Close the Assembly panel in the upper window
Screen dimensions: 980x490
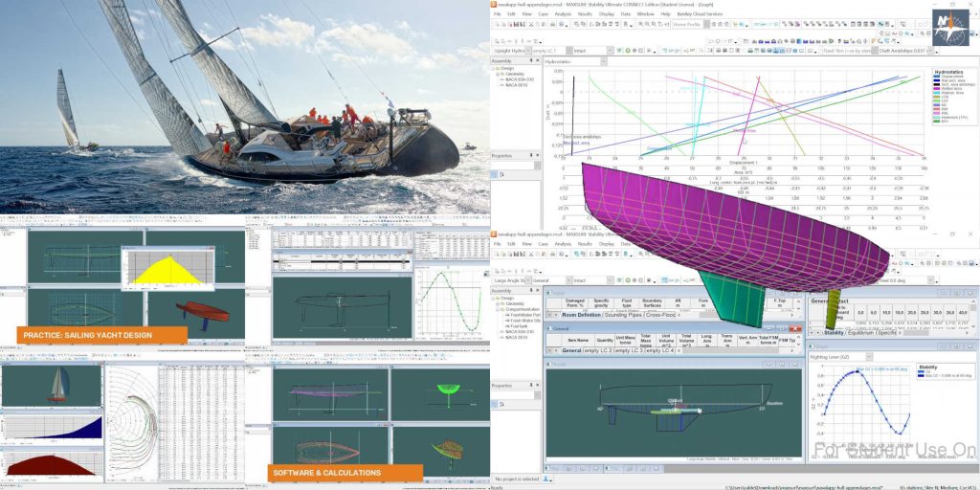[x=535, y=61]
